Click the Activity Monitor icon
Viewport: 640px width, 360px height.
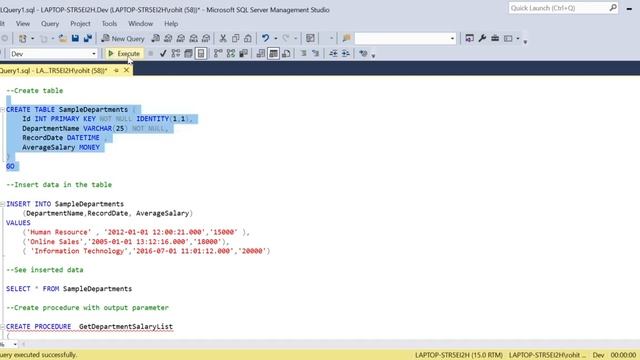coord(310,38)
